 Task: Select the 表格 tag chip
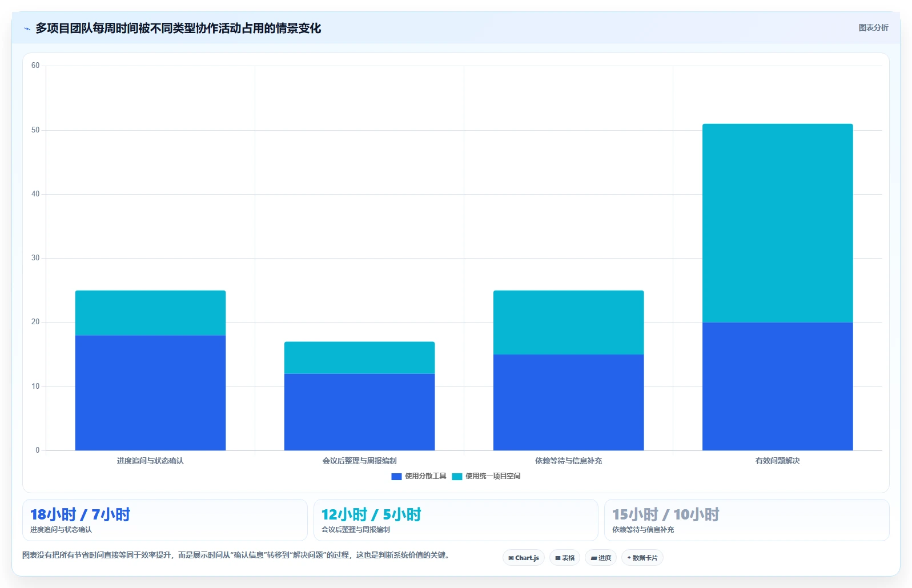[x=565, y=558]
